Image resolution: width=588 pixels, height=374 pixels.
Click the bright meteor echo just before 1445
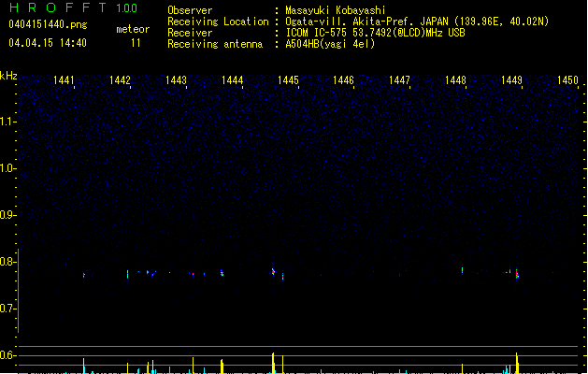click(x=273, y=271)
